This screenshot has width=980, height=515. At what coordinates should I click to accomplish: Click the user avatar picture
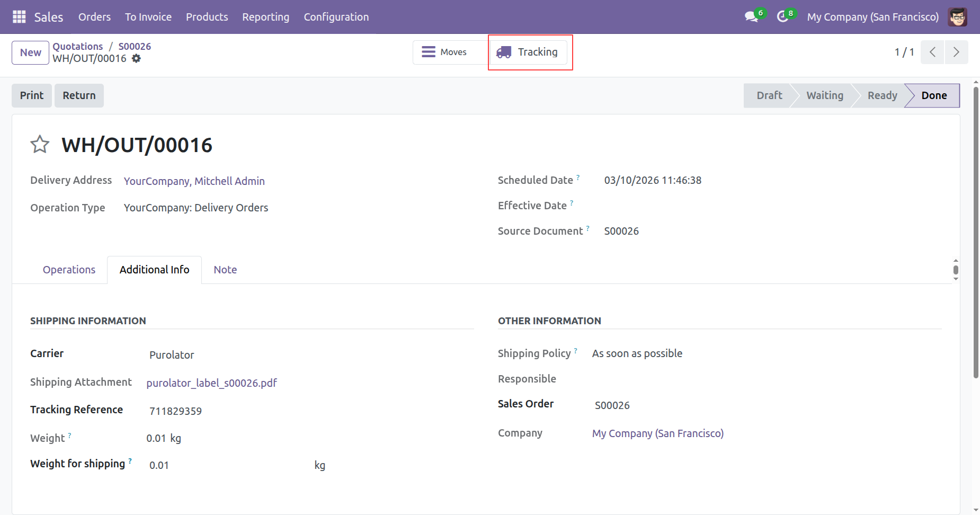957,17
